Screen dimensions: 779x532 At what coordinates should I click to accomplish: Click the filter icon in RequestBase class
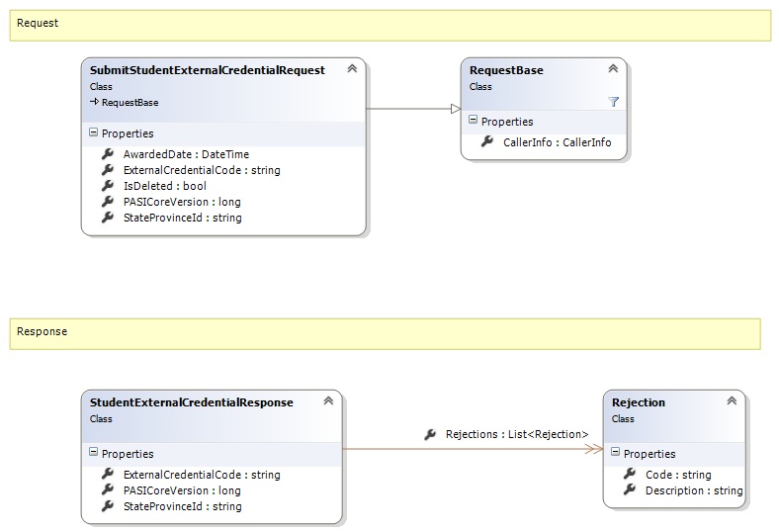point(613,101)
